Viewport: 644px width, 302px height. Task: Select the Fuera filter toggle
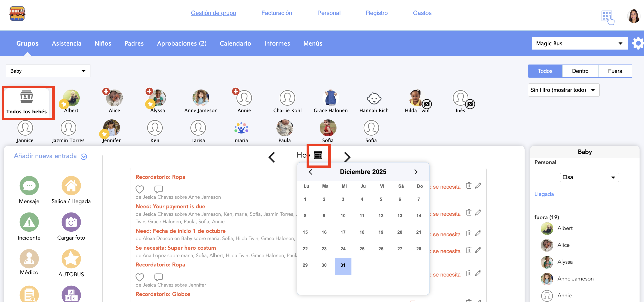[x=615, y=71]
